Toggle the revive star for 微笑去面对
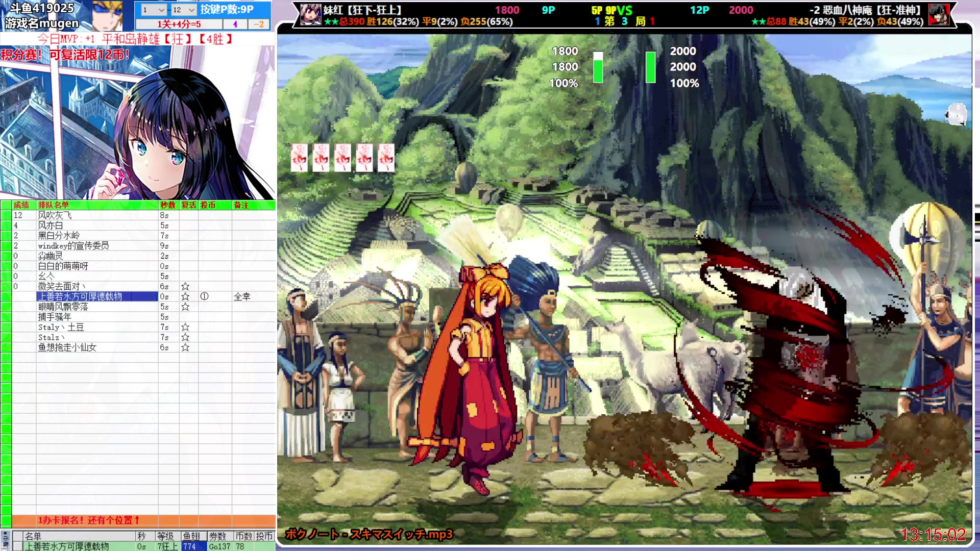Image resolution: width=980 pixels, height=551 pixels. [185, 286]
